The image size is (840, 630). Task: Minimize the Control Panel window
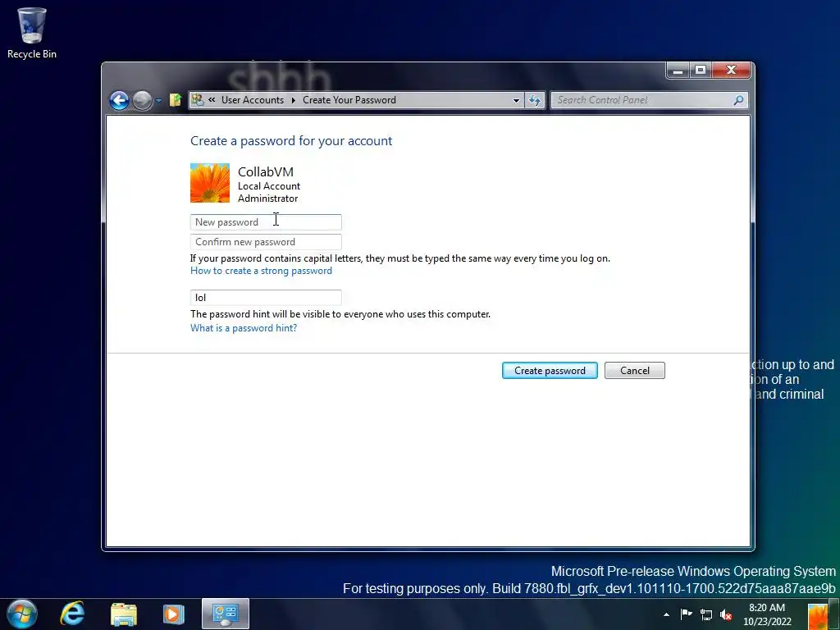tap(678, 71)
